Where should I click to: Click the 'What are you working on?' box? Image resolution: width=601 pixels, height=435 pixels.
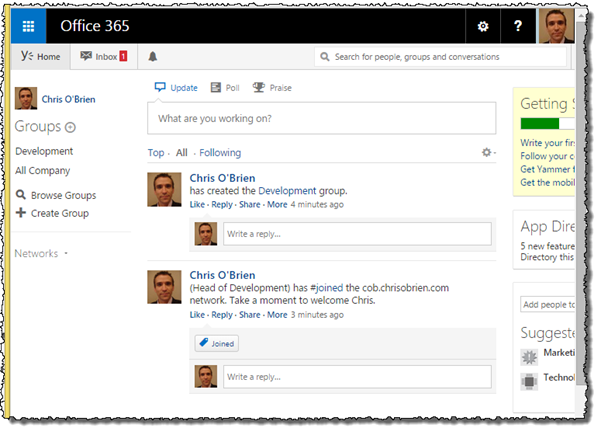pos(322,118)
